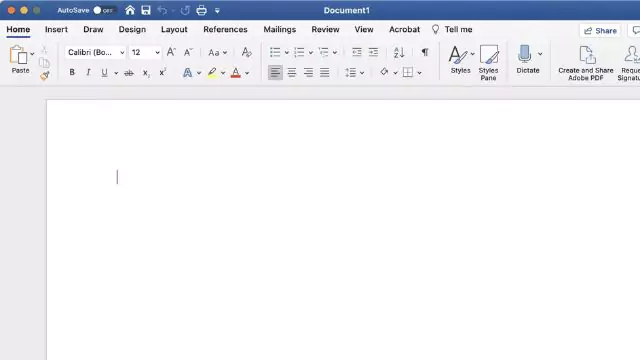Apply paragraph shading with paint bucket
Image resolution: width=640 pixels, height=360 pixels.
(x=384, y=72)
